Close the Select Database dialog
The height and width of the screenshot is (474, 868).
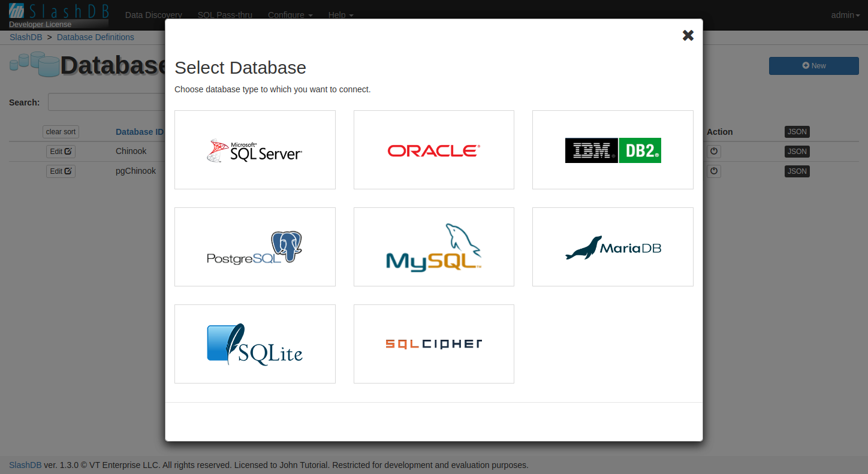pyautogui.click(x=688, y=35)
